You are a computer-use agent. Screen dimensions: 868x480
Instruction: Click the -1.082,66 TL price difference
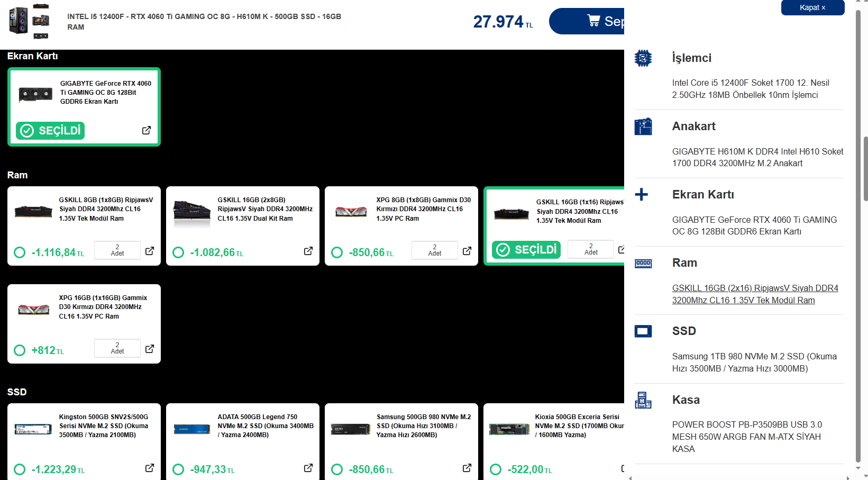coord(217,253)
